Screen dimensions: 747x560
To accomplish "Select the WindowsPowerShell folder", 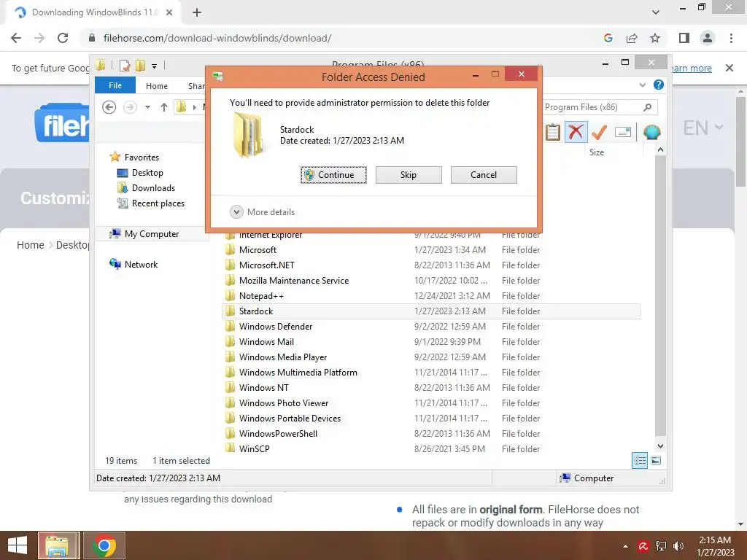I will (x=430, y=433).
